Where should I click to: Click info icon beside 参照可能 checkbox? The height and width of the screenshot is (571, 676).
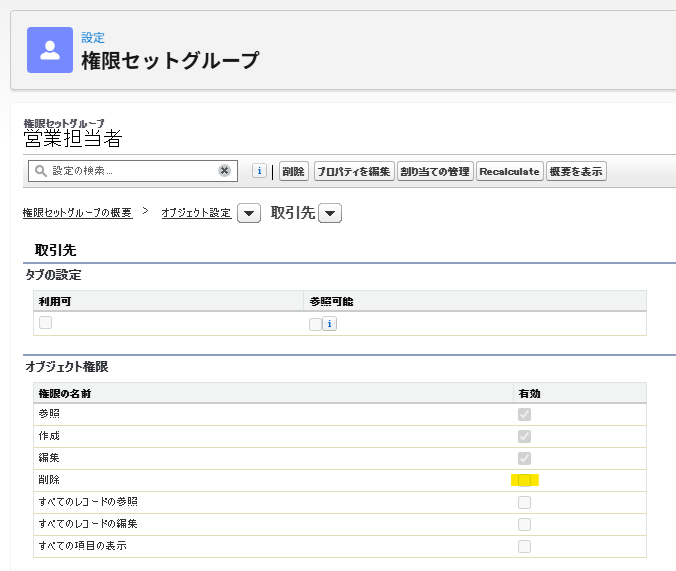(329, 323)
